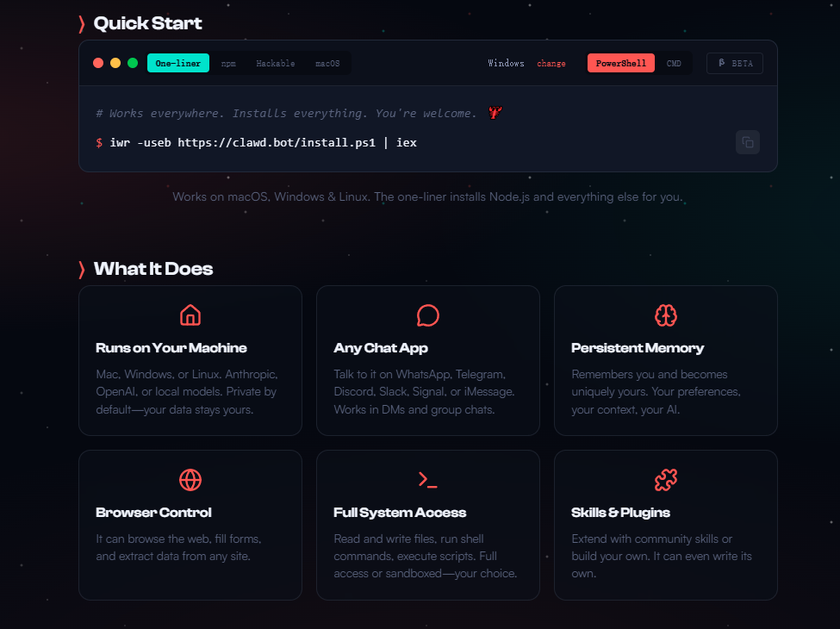Toggle the BETA channel button
The width and height of the screenshot is (840, 629).
click(735, 63)
